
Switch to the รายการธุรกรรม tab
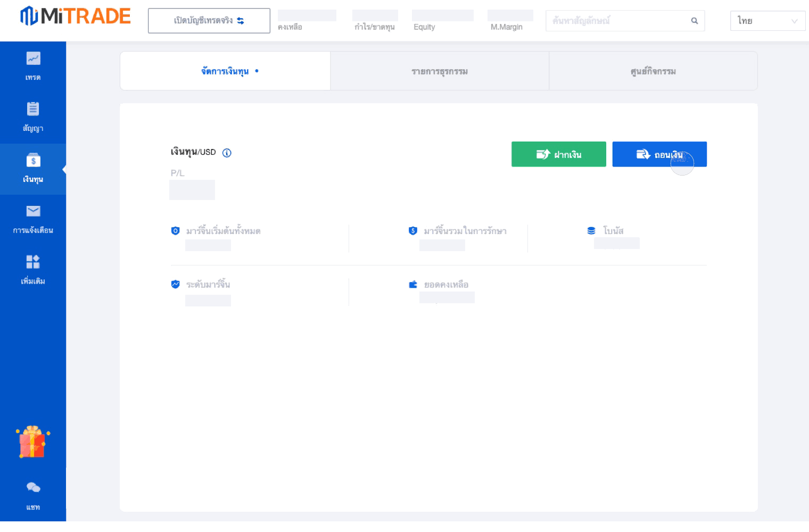[x=439, y=71]
